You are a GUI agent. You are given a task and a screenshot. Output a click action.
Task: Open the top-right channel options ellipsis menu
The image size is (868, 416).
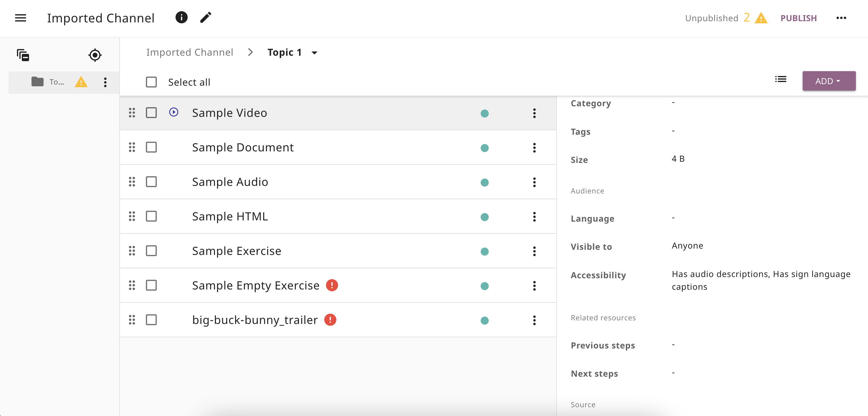click(841, 18)
